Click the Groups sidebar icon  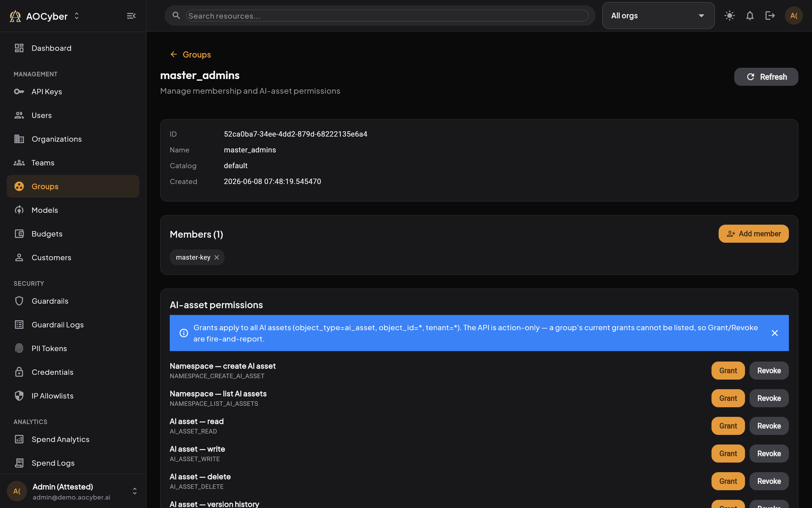(x=19, y=186)
